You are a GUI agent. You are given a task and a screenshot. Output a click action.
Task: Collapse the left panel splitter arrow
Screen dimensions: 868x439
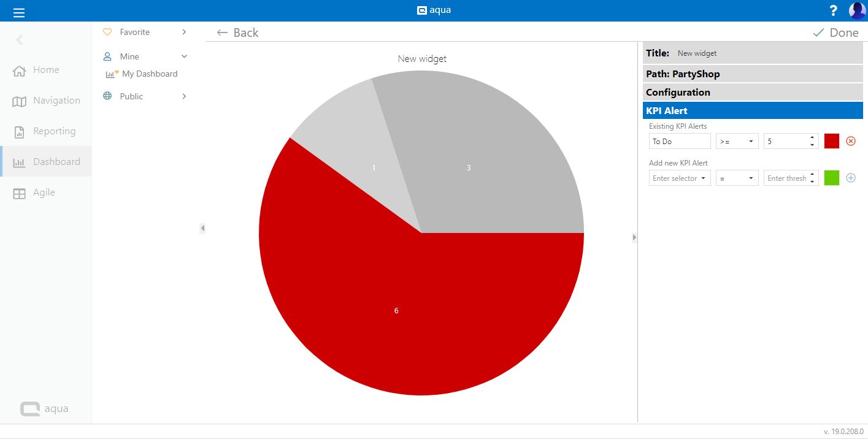(x=202, y=228)
